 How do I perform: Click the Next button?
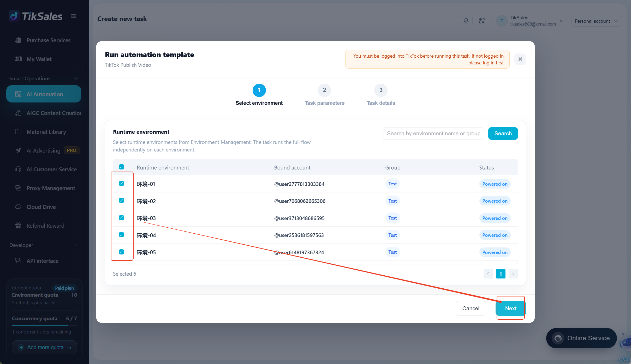click(510, 308)
